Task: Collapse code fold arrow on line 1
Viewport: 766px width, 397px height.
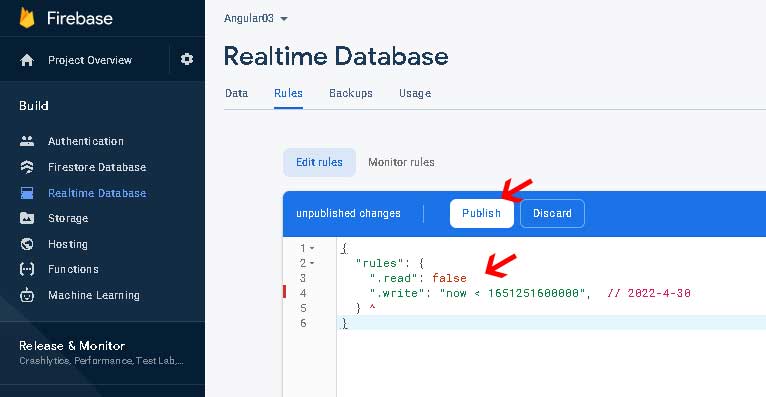Action: click(312, 249)
